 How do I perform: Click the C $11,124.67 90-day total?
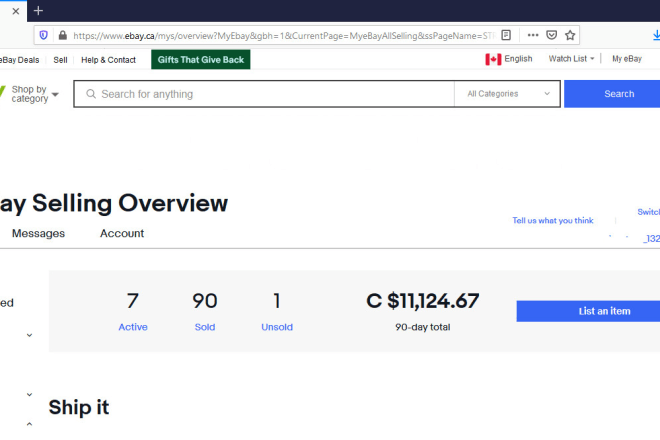click(423, 311)
